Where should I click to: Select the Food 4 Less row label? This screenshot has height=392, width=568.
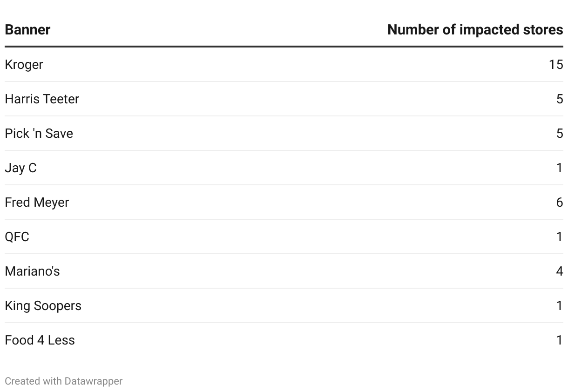(40, 340)
